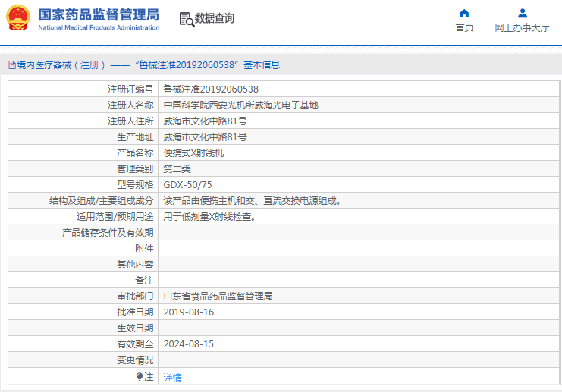Open the 首页 menu item

(x=464, y=27)
